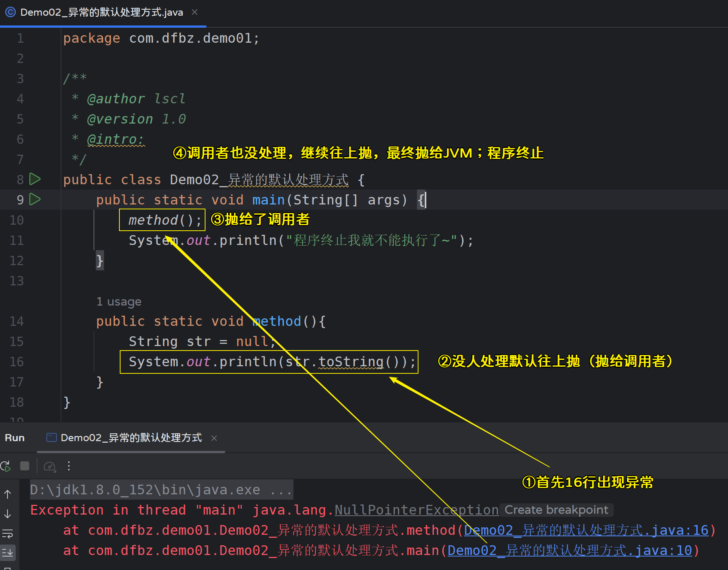728x570 pixels.
Task: Select the Demo02_异常的默认处理方式.java editor tab
Action: 101,12
